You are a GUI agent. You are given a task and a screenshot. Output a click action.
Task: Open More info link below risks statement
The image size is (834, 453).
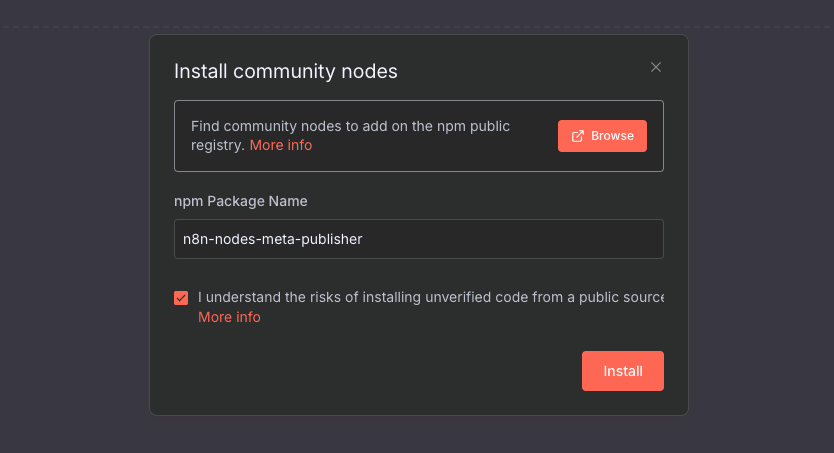point(229,317)
